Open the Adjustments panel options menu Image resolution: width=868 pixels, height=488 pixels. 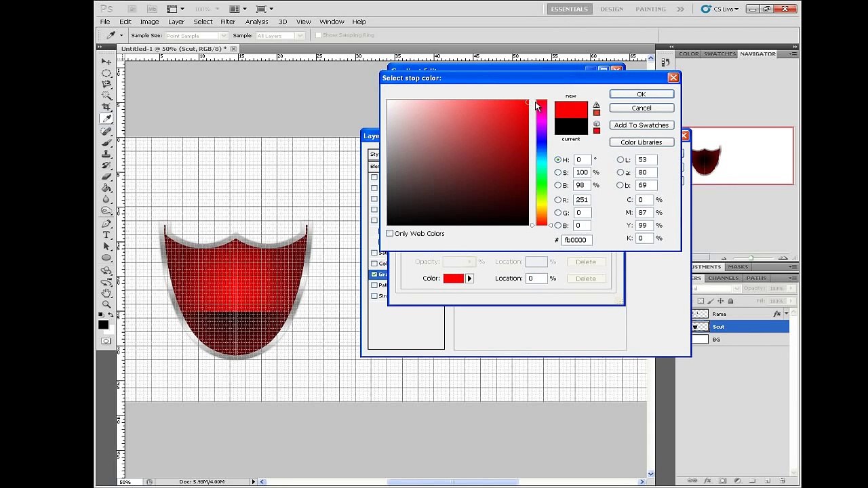(793, 267)
